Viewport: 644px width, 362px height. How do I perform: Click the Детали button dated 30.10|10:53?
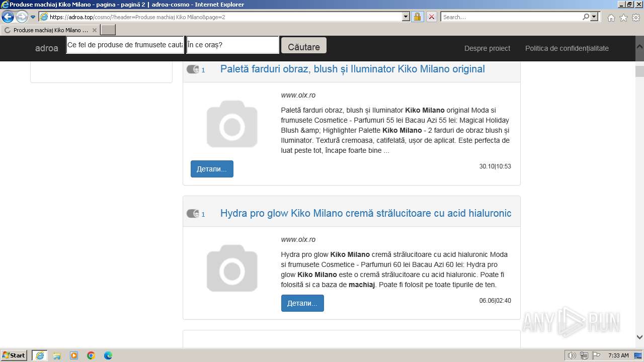(x=212, y=169)
